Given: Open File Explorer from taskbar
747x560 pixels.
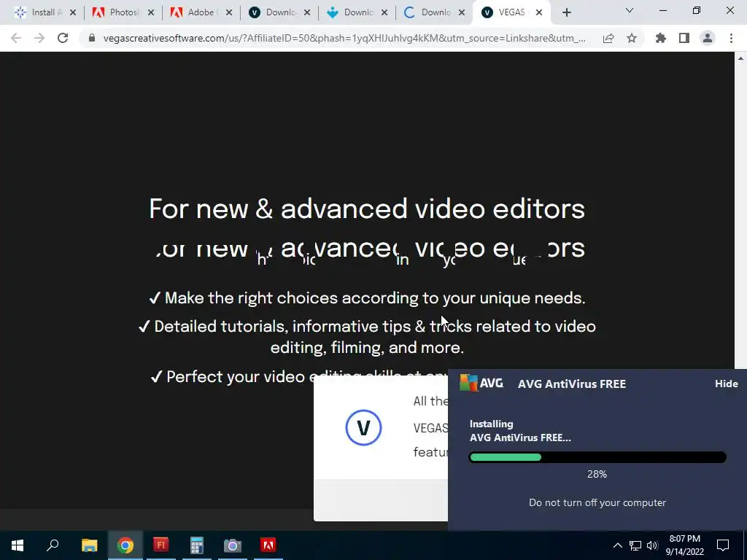Looking at the screenshot, I should coord(89,545).
